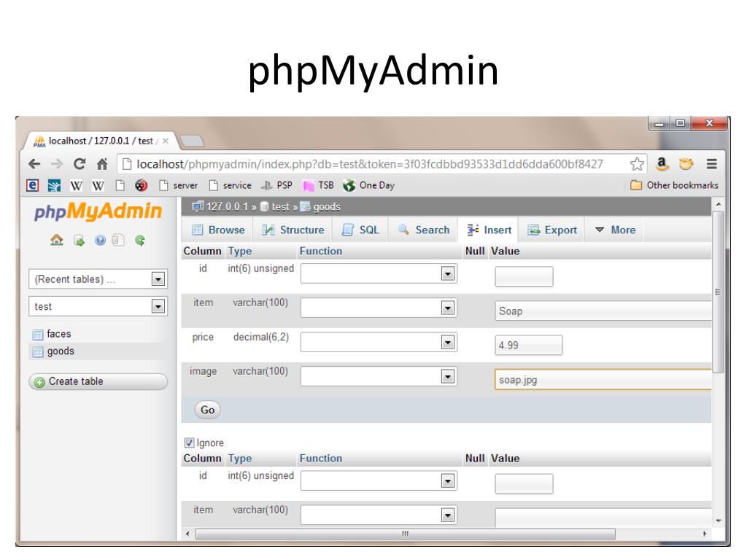
Task: Switch to the Browse tab
Action: click(x=218, y=230)
